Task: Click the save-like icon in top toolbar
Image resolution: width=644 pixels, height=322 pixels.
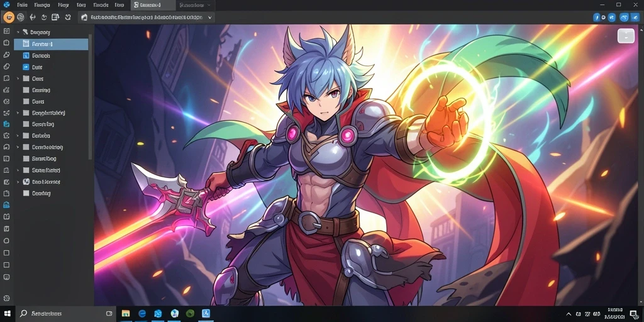Action: [55, 17]
